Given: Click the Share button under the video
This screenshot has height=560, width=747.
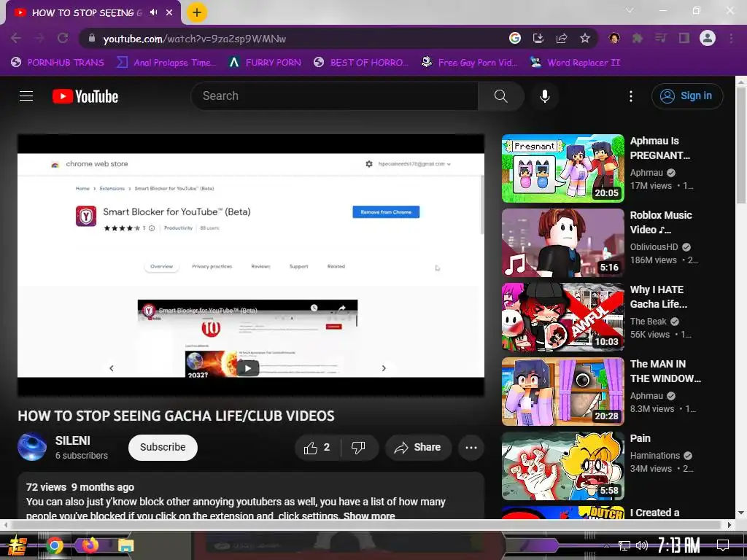Looking at the screenshot, I should click(x=418, y=448).
